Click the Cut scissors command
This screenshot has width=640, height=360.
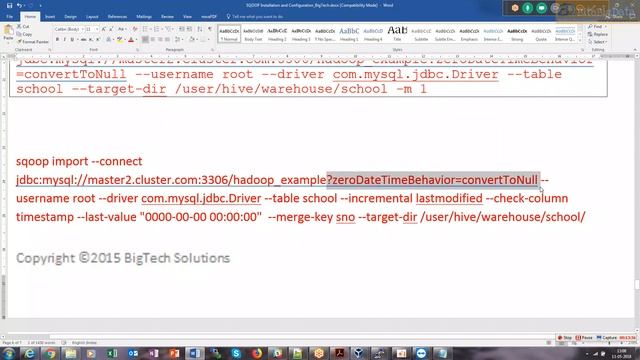click(x=23, y=27)
